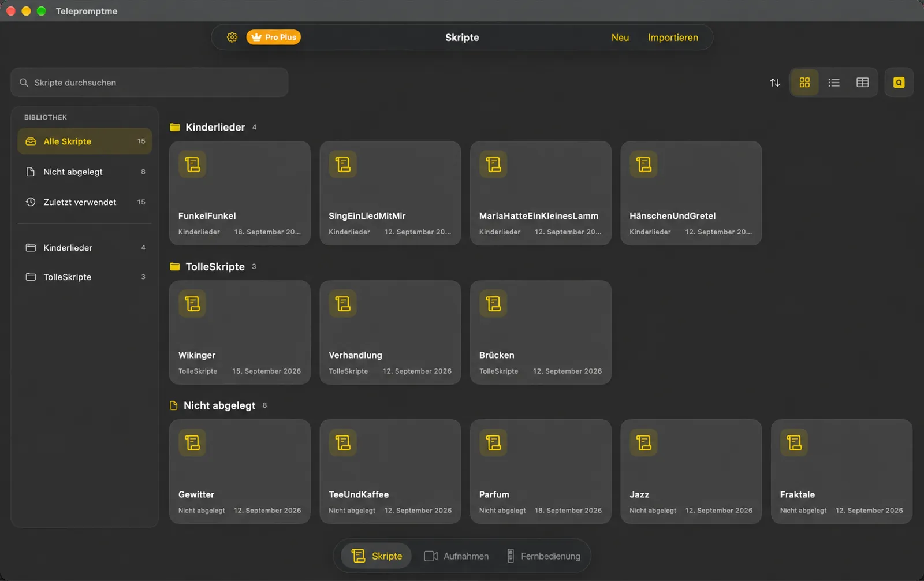The height and width of the screenshot is (581, 924).
Task: Select Zuletzt verwendet in the sidebar
Action: point(85,202)
